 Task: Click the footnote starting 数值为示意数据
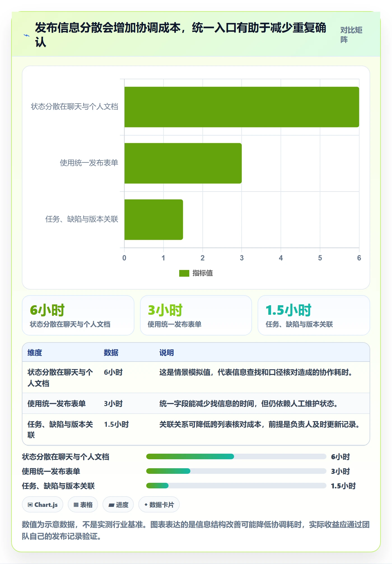pyautogui.click(x=196, y=530)
